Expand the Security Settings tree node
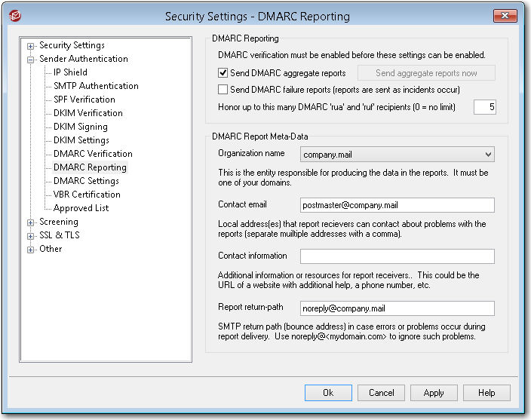Viewport: 531px width, 420px height. pyautogui.click(x=30, y=46)
